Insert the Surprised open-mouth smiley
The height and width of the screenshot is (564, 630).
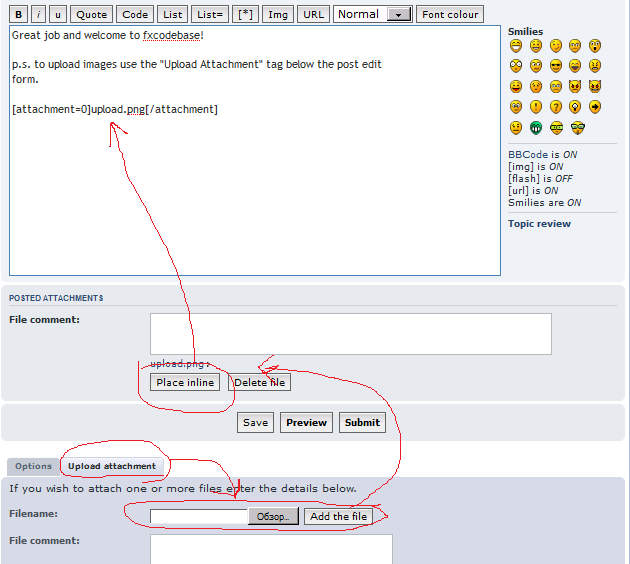[x=595, y=46]
